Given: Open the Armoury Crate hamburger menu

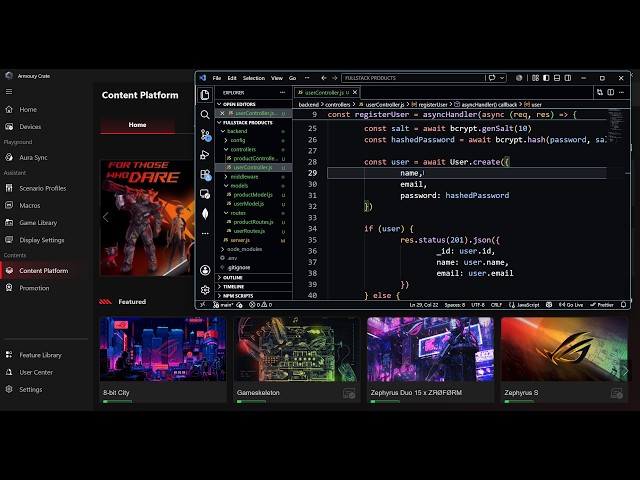Looking at the screenshot, I should click(x=9, y=92).
